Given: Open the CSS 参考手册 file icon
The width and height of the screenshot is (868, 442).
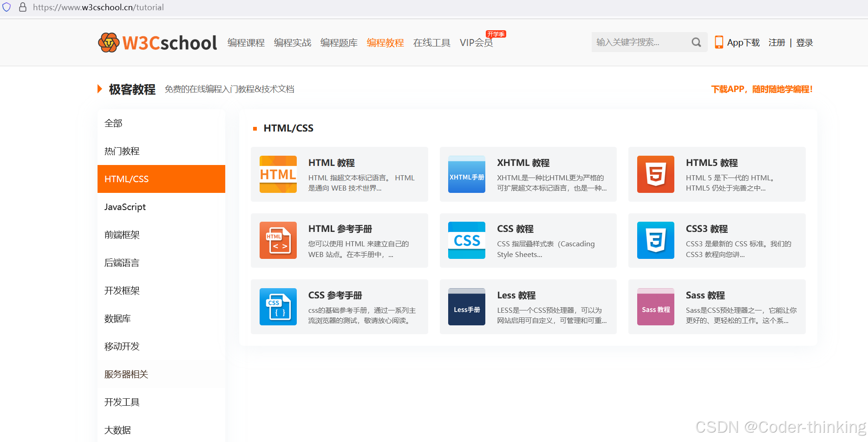Looking at the screenshot, I should 278,307.
